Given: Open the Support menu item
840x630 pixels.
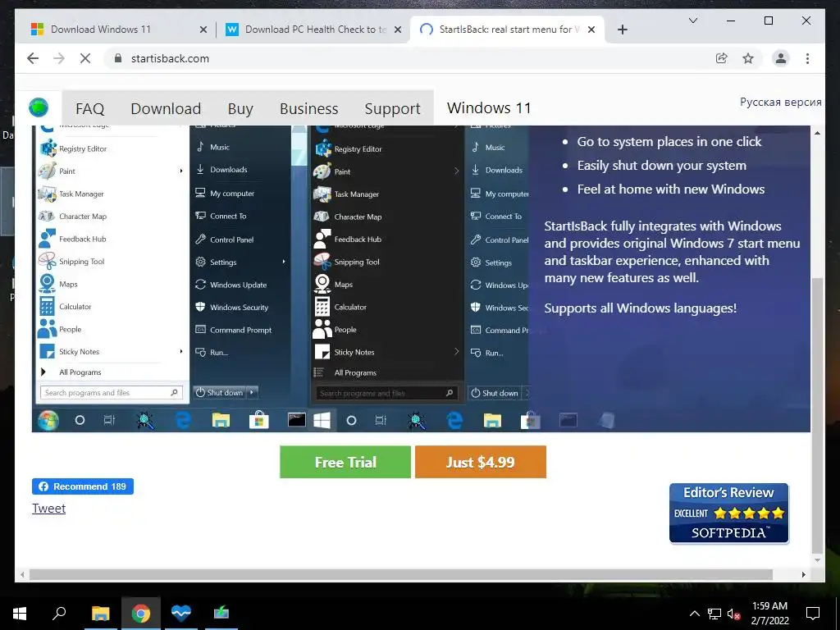Looking at the screenshot, I should [x=392, y=108].
